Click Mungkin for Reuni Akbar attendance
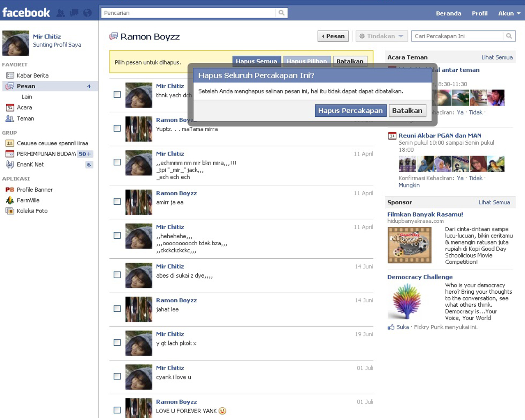Image resolution: width=525 pixels, height=420 pixels. point(409,185)
